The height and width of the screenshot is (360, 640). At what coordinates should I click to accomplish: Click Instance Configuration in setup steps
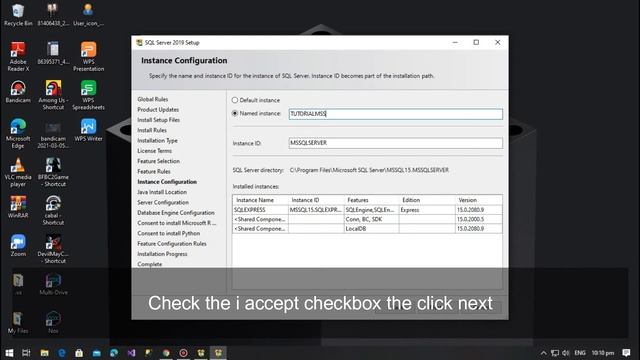point(167,182)
